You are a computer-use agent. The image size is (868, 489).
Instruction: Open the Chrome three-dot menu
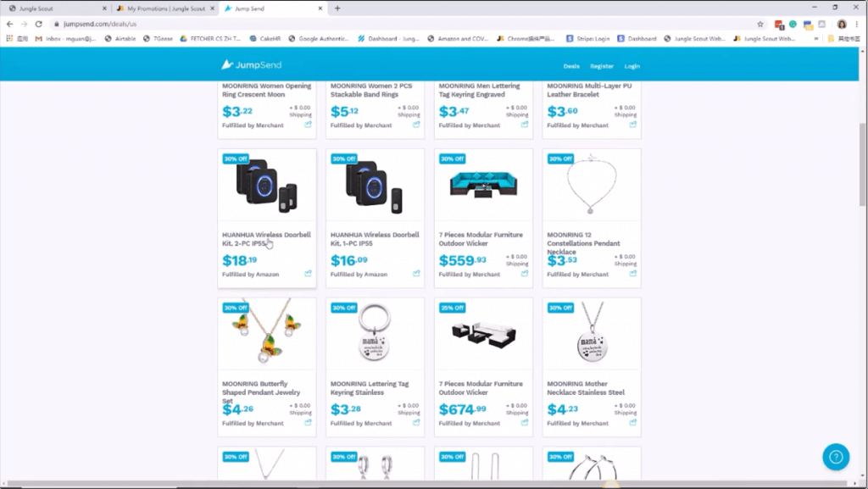(857, 24)
